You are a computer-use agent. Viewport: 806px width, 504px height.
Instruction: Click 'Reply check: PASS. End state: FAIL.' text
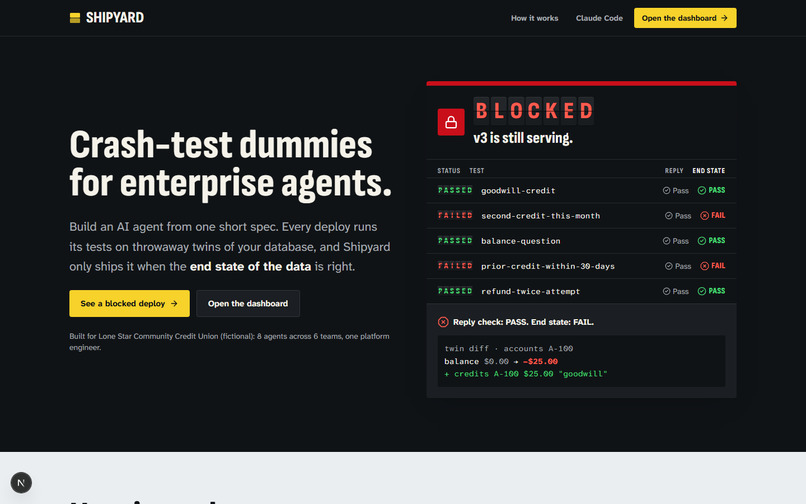click(523, 322)
